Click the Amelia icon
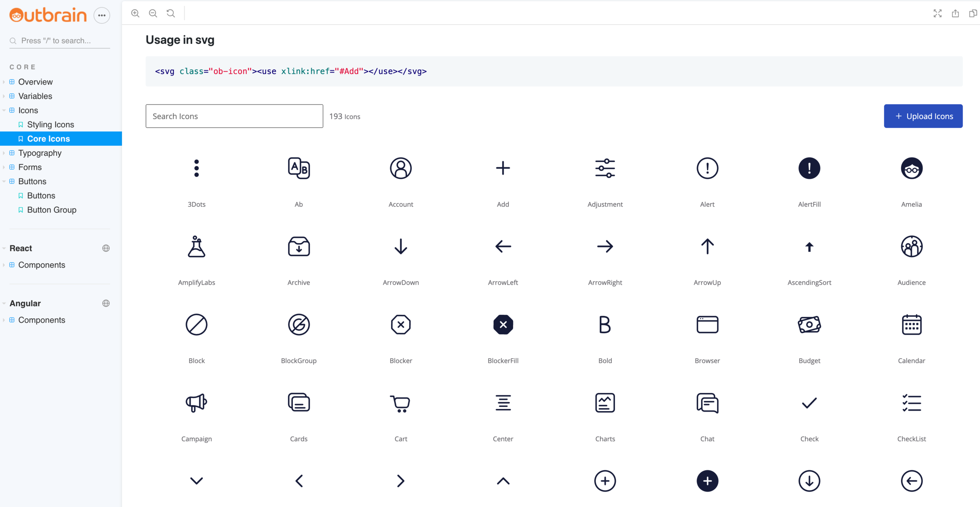980x507 pixels. point(911,168)
